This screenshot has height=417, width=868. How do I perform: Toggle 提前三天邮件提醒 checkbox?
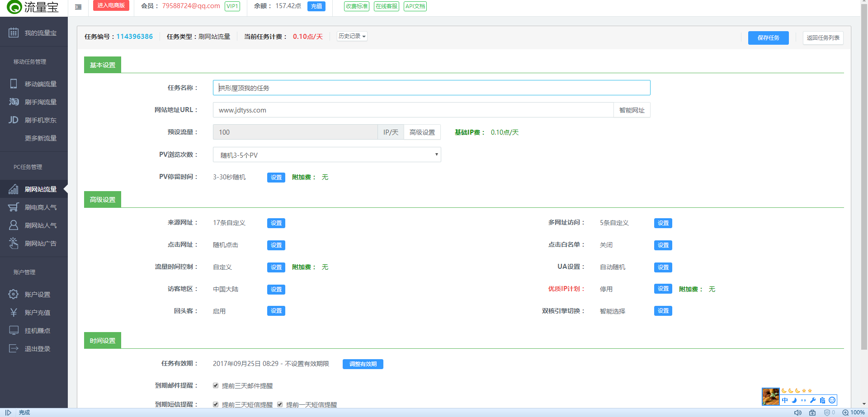pyautogui.click(x=216, y=385)
